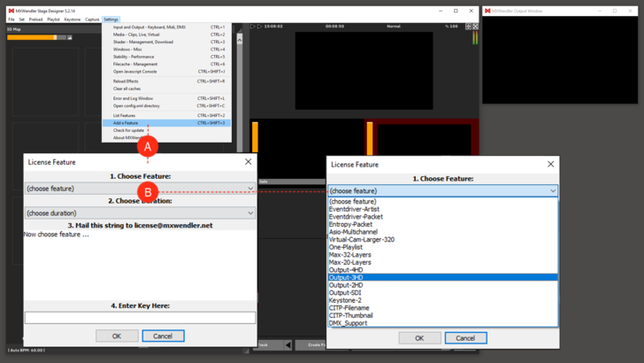
Task: Choose Output-2HD in the list
Action: [x=442, y=285]
